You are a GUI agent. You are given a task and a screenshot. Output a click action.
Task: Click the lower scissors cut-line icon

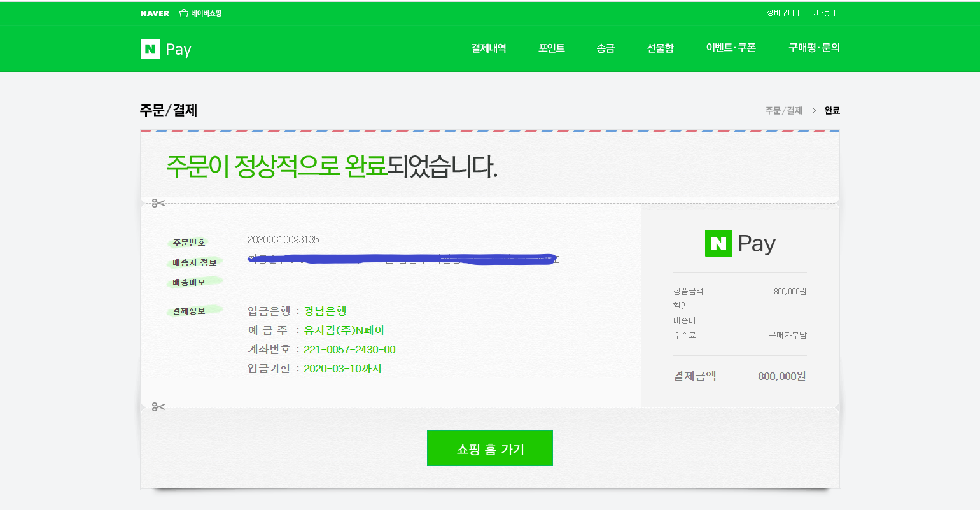[x=158, y=406]
